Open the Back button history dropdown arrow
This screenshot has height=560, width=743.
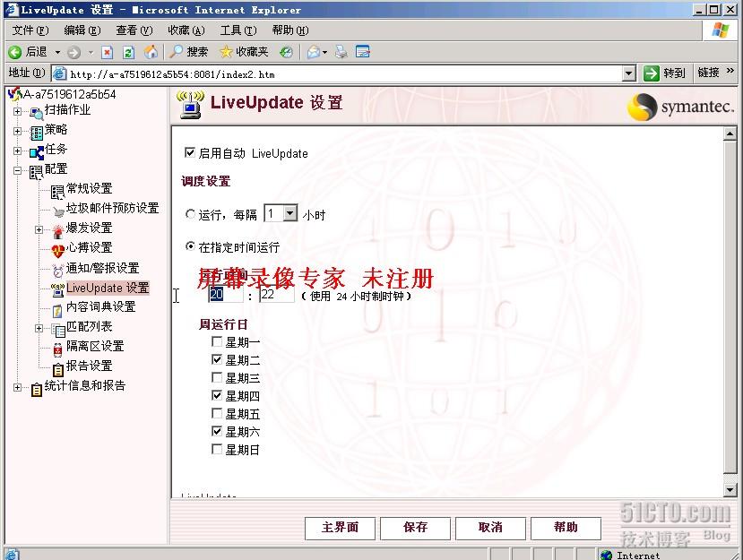pyautogui.click(x=57, y=52)
